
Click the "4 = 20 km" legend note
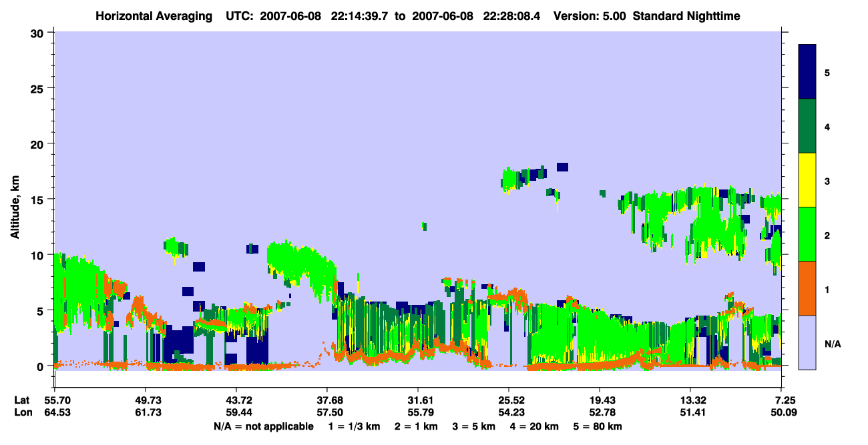click(x=535, y=426)
